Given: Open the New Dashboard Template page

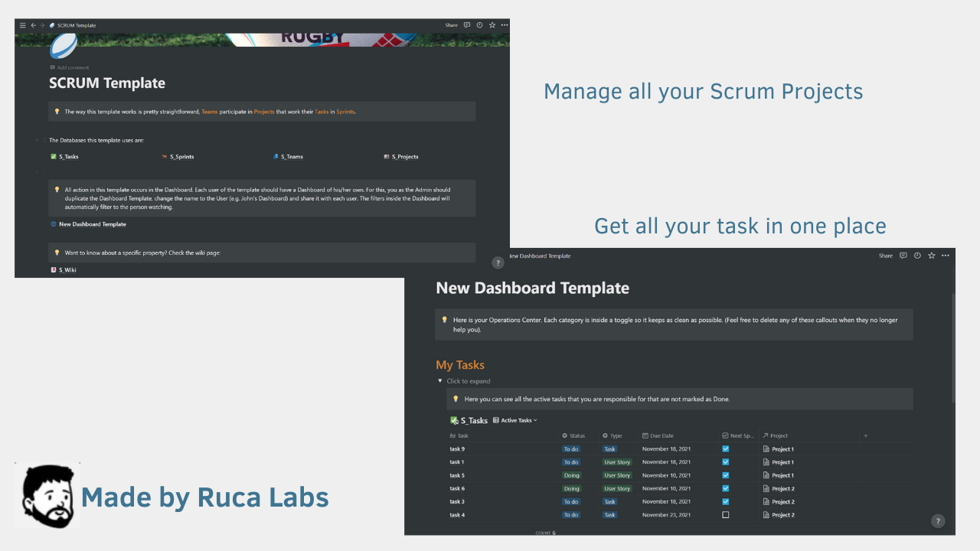Looking at the screenshot, I should (x=92, y=224).
